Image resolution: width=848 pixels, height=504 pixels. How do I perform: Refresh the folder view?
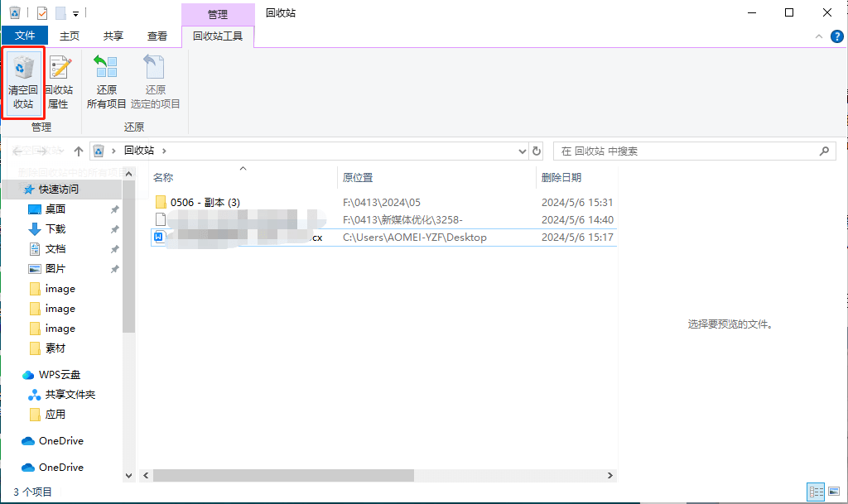(x=536, y=151)
